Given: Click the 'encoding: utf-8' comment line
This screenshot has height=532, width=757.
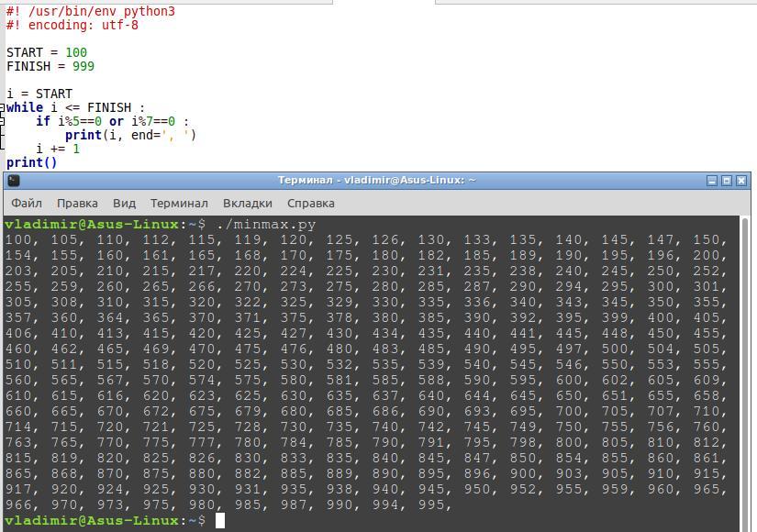Looking at the screenshot, I should (72, 25).
